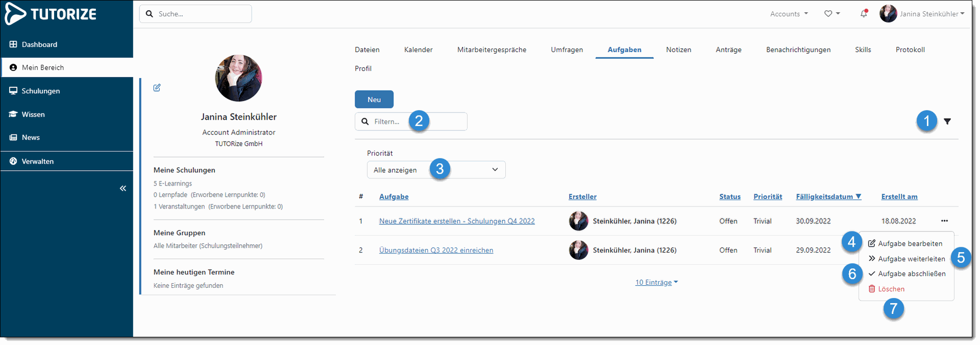Screen dimensions: 980x345
Task: Click the Filtern input field
Action: tap(411, 122)
